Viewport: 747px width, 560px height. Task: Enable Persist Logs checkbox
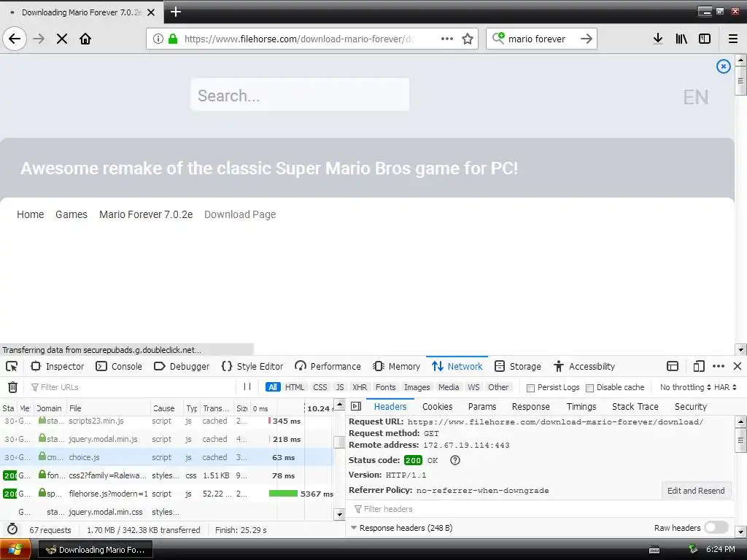tap(530, 388)
